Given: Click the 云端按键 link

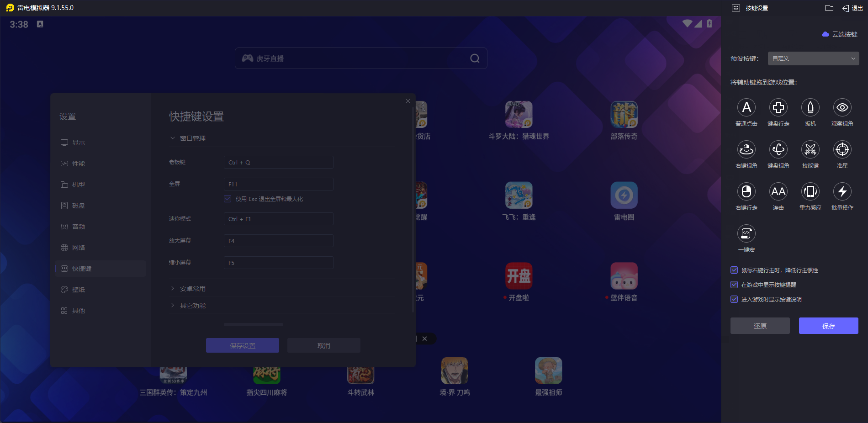Looking at the screenshot, I should 845,34.
